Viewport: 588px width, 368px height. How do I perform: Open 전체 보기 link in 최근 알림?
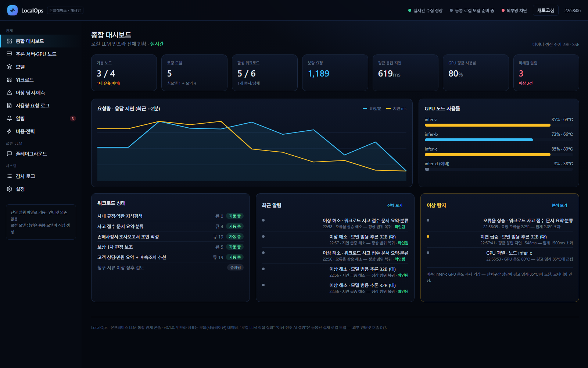pyautogui.click(x=395, y=205)
